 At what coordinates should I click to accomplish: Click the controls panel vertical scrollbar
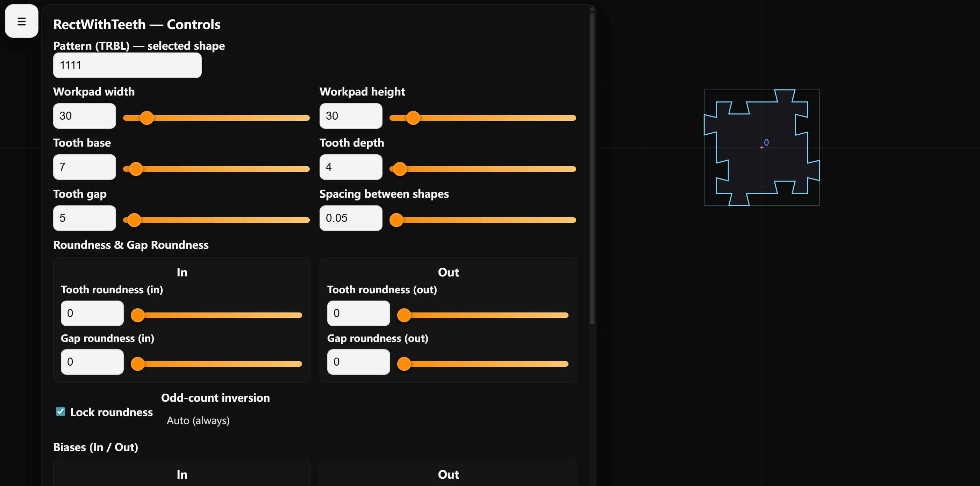coord(592,168)
